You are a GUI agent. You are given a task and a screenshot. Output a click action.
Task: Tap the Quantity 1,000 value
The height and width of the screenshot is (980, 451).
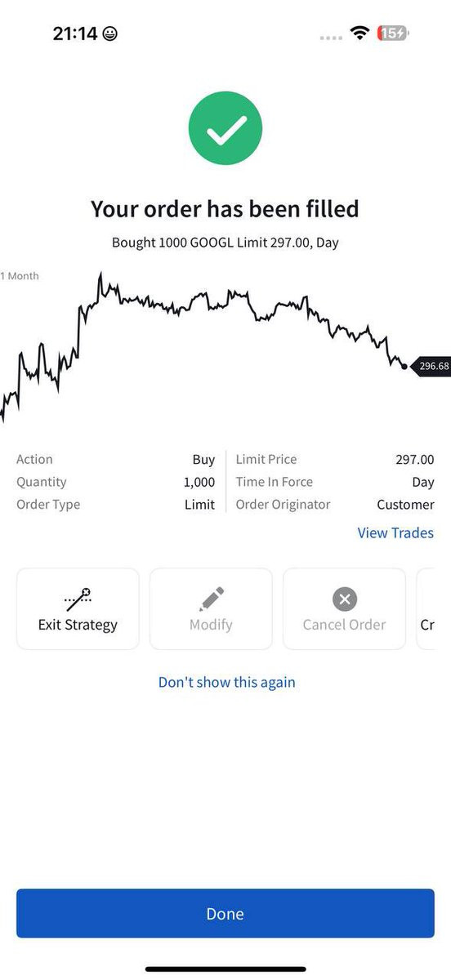pyautogui.click(x=199, y=482)
